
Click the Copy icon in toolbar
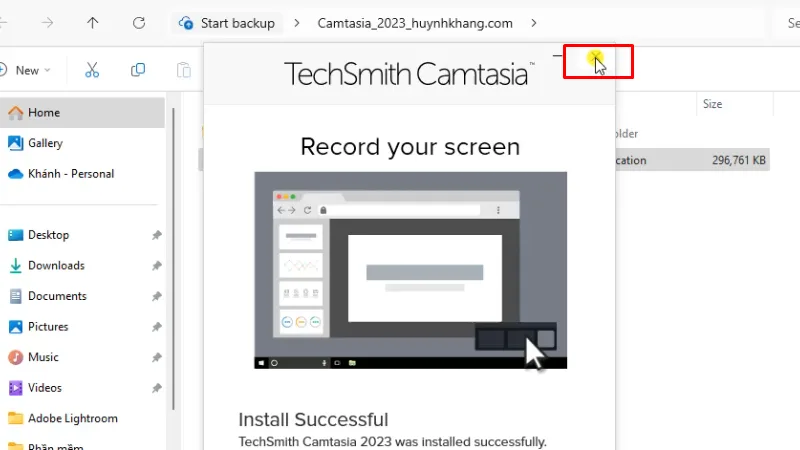point(138,70)
